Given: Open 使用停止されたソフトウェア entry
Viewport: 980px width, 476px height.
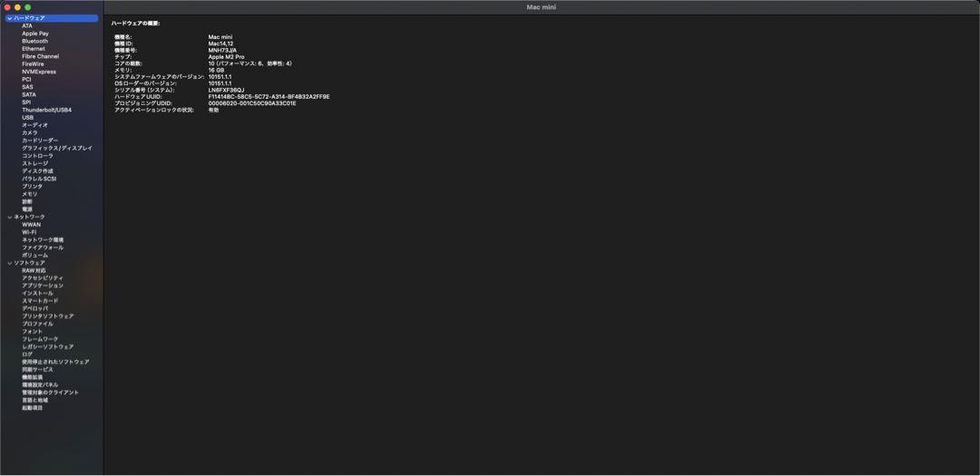Looking at the screenshot, I should 55,363.
